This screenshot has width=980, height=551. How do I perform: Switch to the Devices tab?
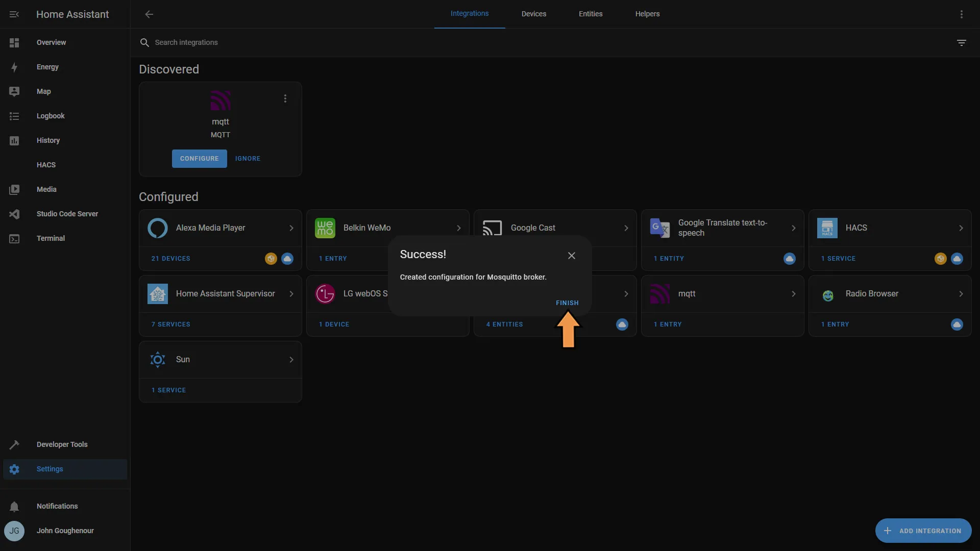[x=534, y=14]
